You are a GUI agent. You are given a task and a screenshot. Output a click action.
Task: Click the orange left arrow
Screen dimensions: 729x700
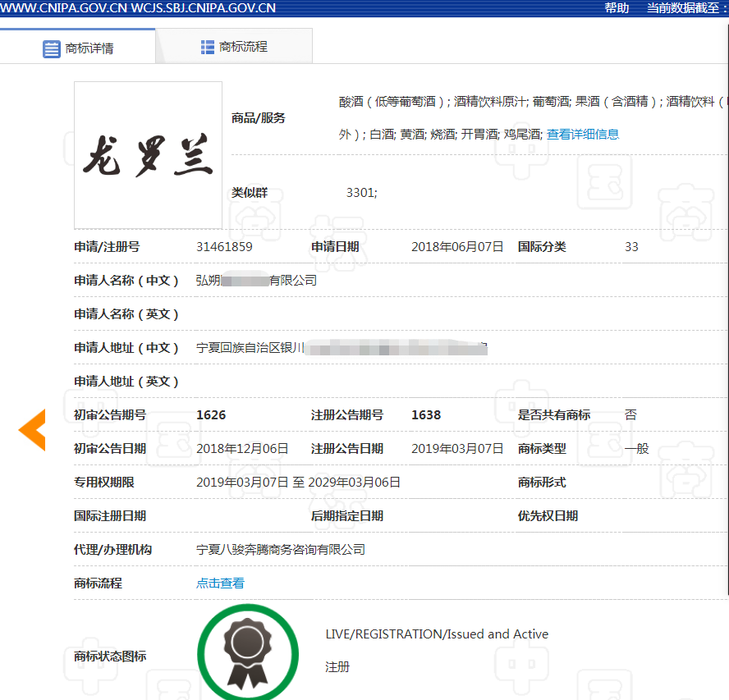[x=33, y=429]
